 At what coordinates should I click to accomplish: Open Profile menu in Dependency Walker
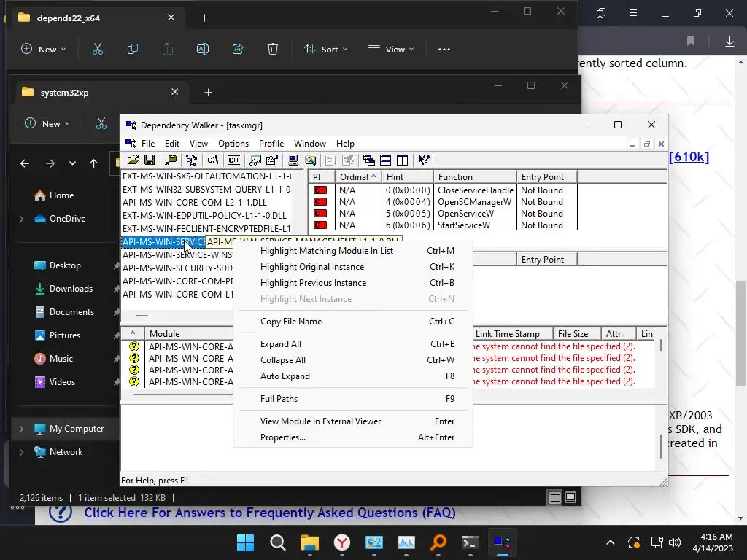point(271,144)
